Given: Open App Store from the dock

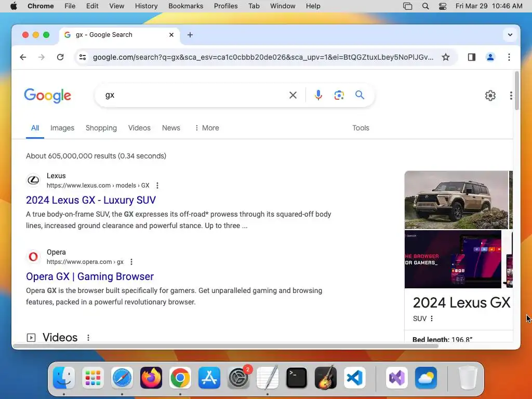Looking at the screenshot, I should pos(209,378).
